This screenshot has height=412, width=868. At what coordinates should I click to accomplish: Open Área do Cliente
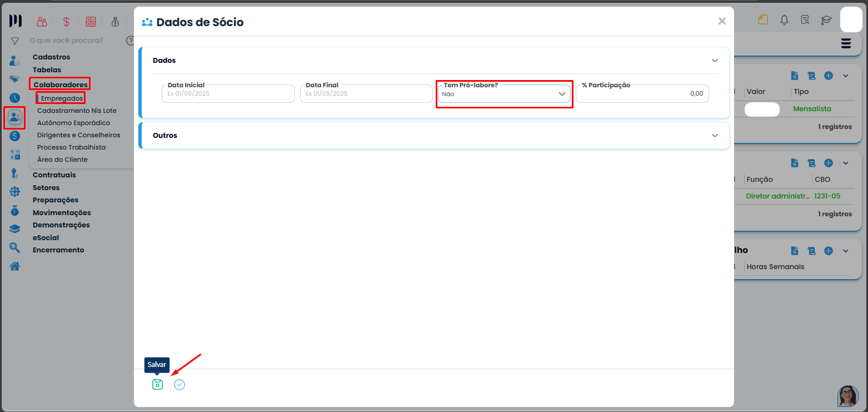[x=62, y=160]
